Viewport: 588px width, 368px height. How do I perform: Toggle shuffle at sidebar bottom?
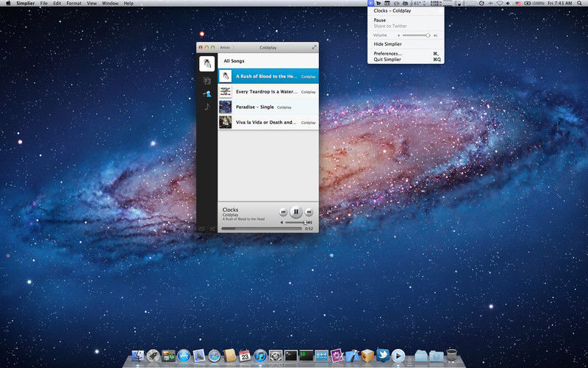click(x=212, y=228)
